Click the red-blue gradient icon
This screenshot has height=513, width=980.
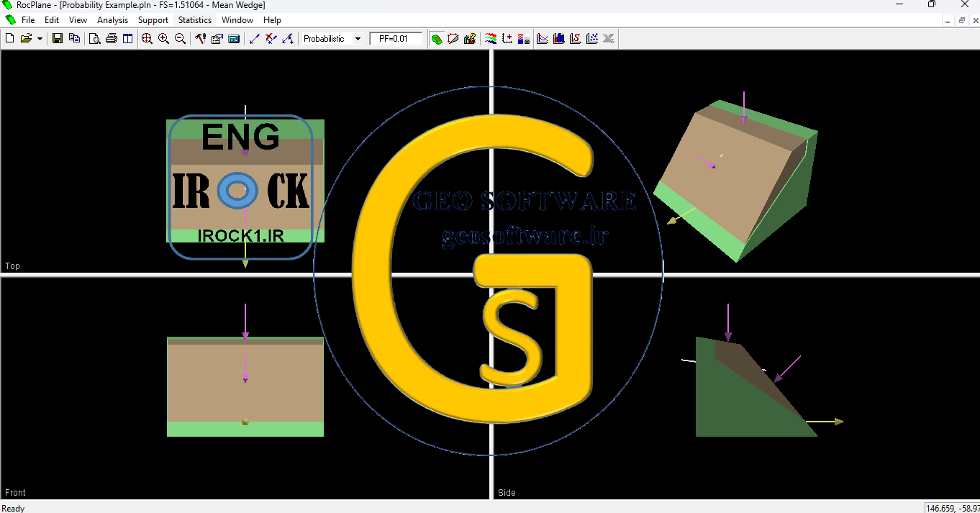click(524, 38)
